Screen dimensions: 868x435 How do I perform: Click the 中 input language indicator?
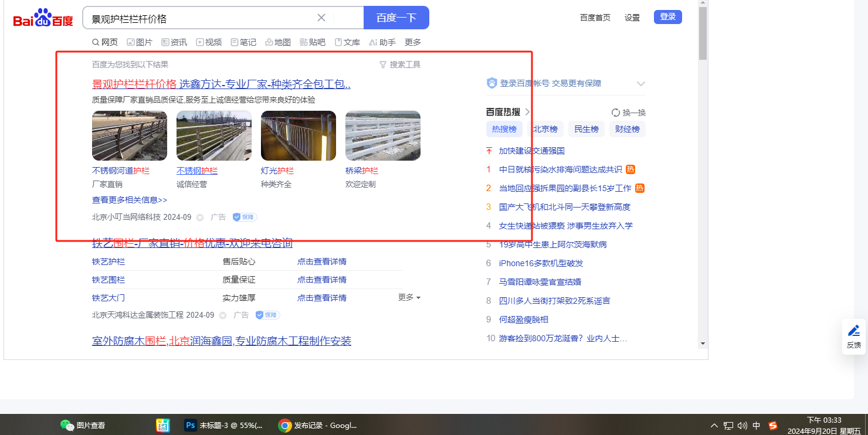(757, 426)
